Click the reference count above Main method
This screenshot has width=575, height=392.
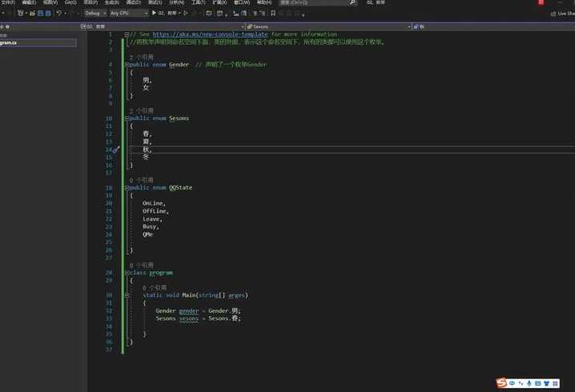pyautogui.click(x=155, y=288)
